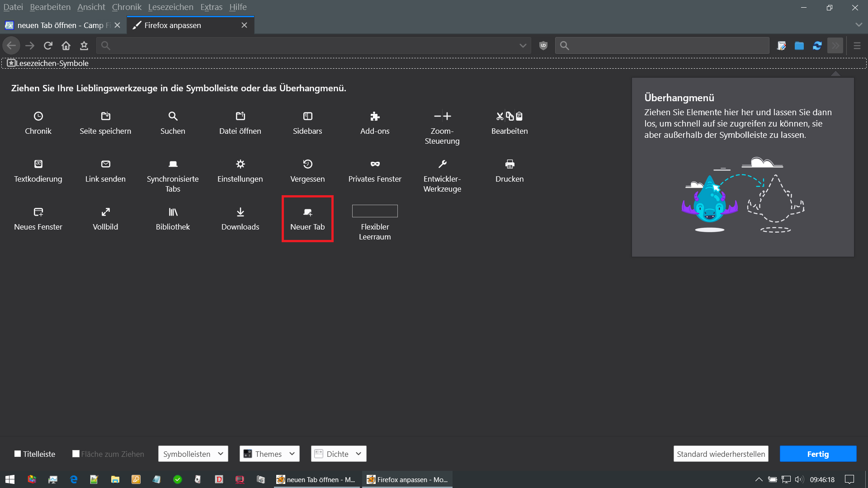This screenshot has width=868, height=488.
Task: Click the Fertig button
Action: coord(818,454)
